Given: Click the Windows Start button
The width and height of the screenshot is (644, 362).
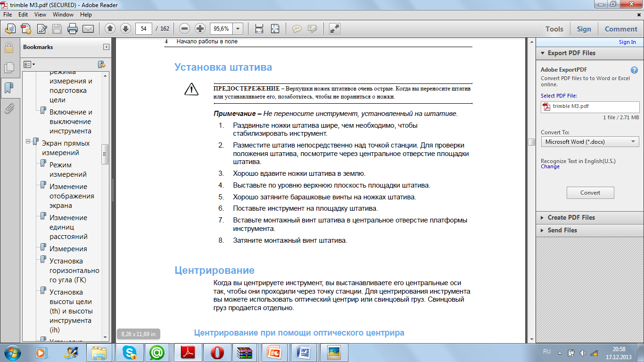Looking at the screenshot, I should 12,352.
